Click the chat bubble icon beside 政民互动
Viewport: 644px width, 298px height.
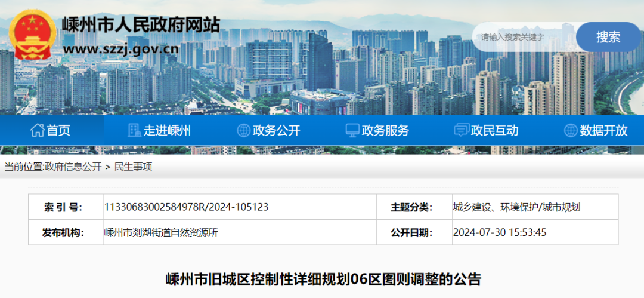(462, 130)
